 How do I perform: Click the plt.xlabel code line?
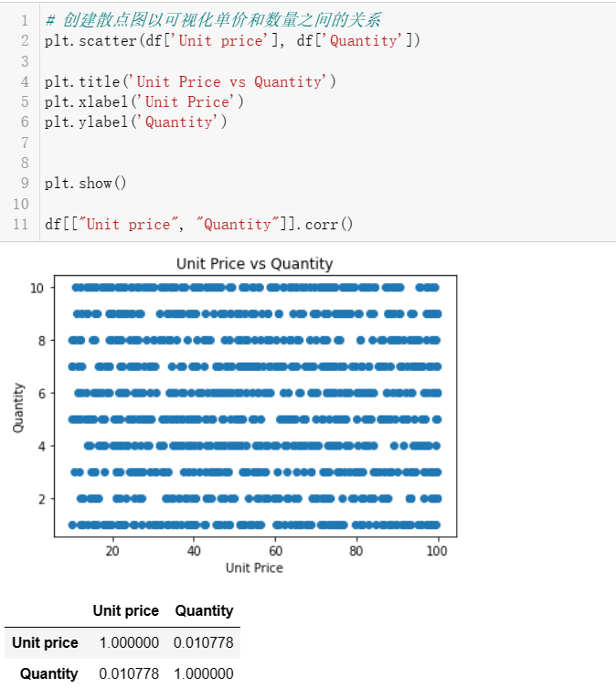(x=143, y=101)
